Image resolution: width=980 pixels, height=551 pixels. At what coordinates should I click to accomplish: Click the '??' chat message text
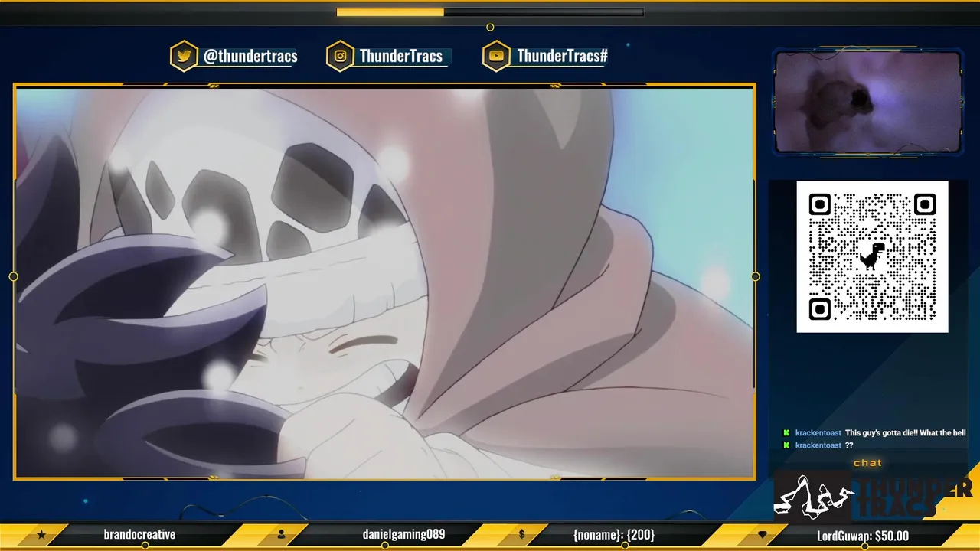click(849, 445)
